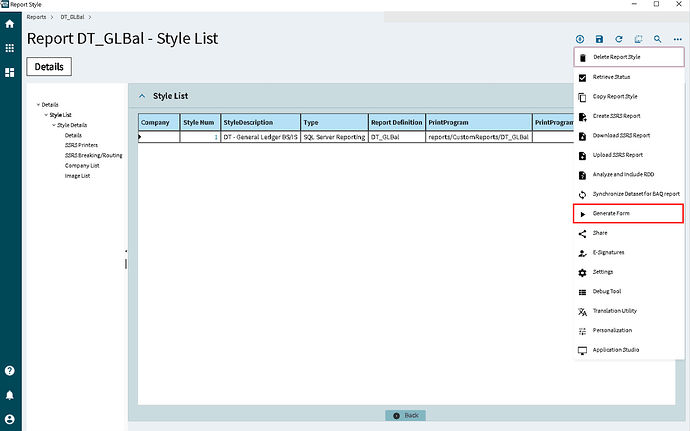Click the Analyze and Include RDD icon
690x431 pixels.
coord(582,175)
